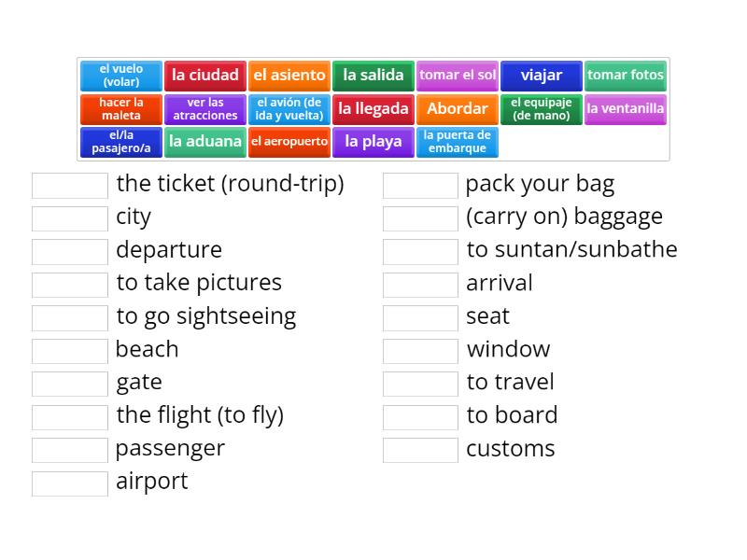This screenshot has height=560, width=747.
Task: Select the "Abordar" tile
Action: click(x=458, y=109)
